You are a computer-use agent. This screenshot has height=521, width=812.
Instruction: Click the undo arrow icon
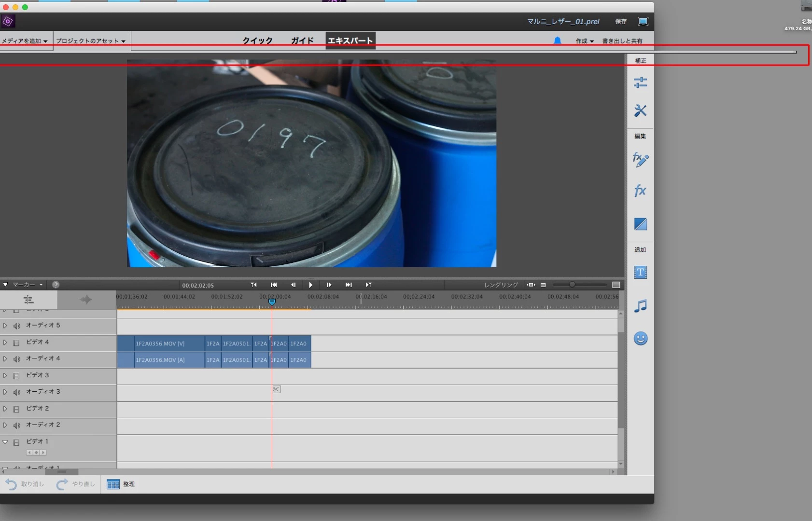coord(11,484)
